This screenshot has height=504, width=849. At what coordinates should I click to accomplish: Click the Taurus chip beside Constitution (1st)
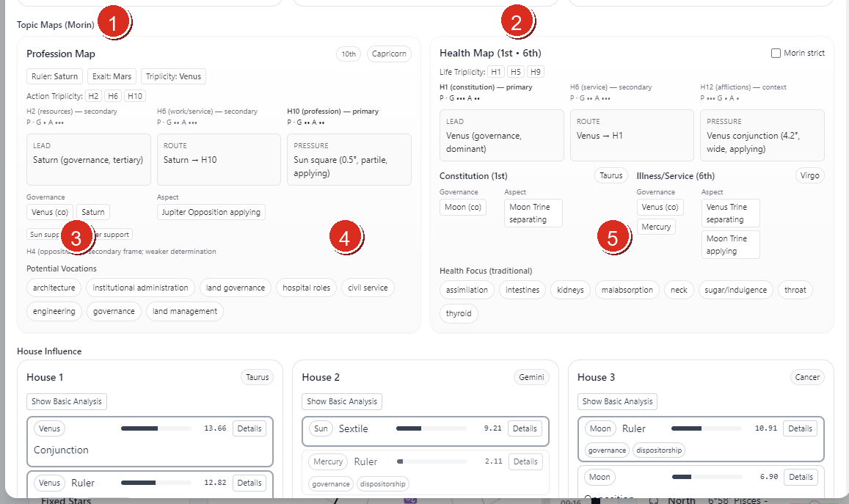click(611, 175)
